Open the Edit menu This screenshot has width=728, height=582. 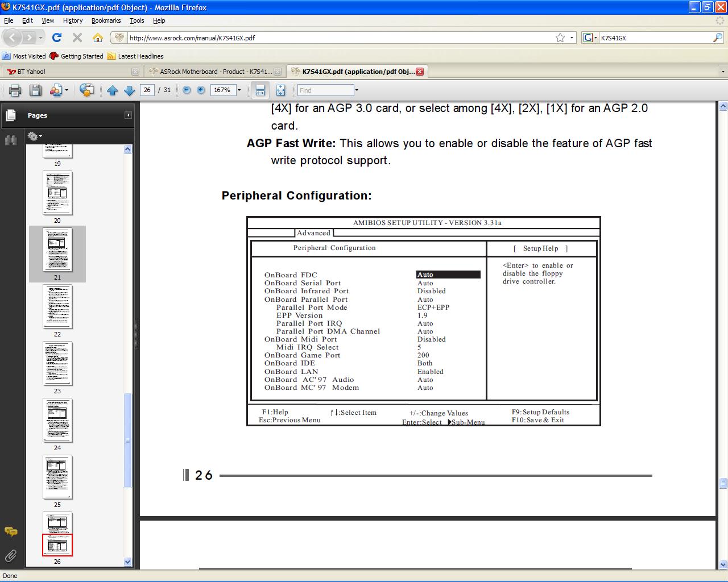point(27,20)
